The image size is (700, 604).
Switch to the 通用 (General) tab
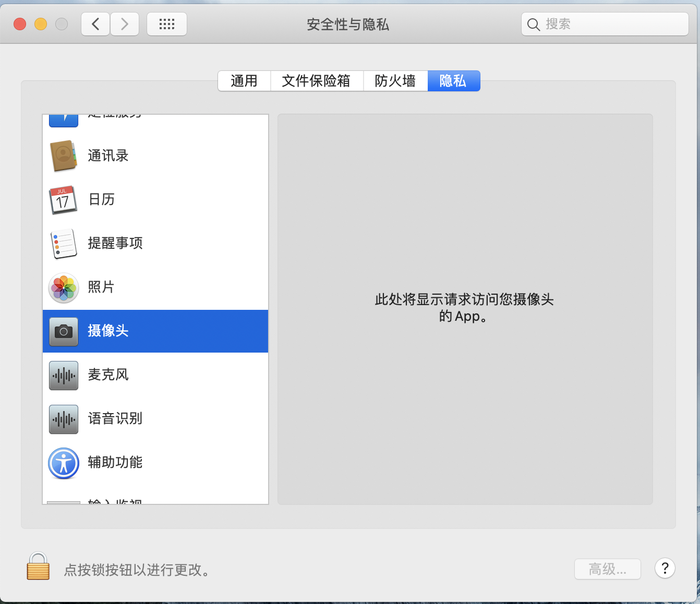[x=244, y=81]
